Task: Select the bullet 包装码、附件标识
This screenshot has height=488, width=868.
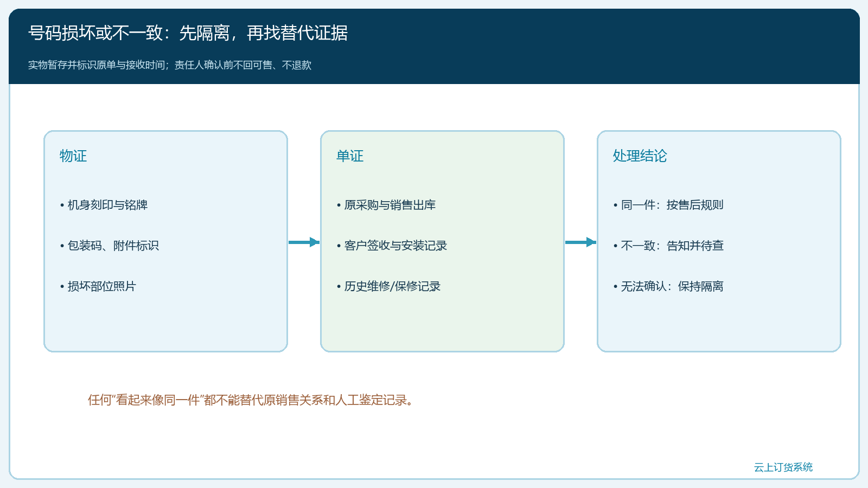Action: [109, 246]
